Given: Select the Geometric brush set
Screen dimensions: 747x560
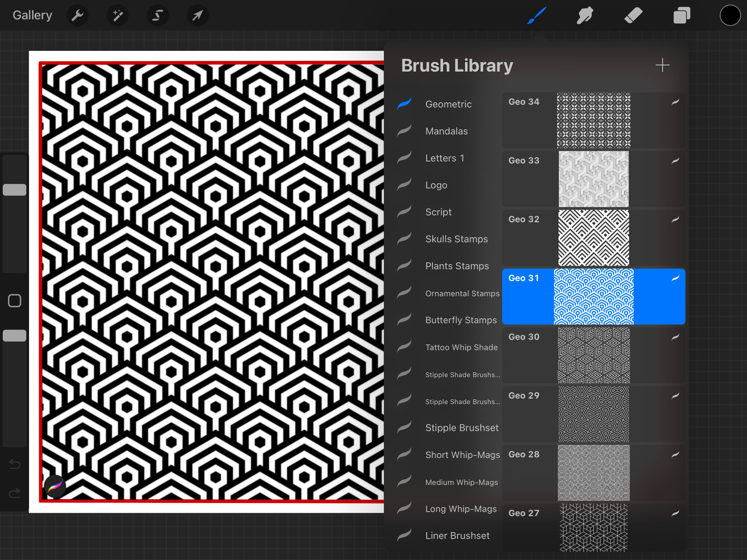Looking at the screenshot, I should click(x=448, y=104).
